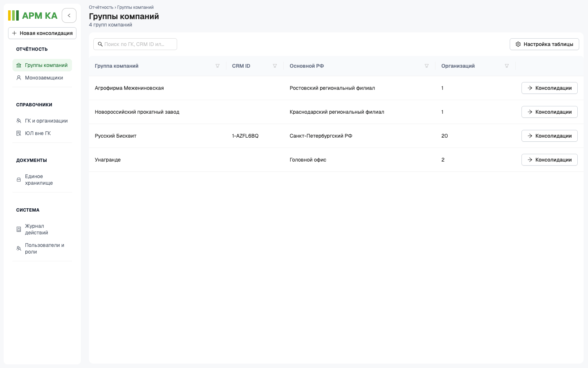Open filter for Основной РФ column
588x368 pixels.
pos(427,66)
